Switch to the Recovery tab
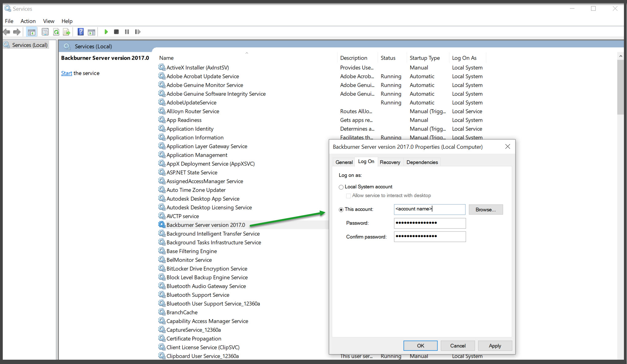This screenshot has height=364, width=627. 390,162
